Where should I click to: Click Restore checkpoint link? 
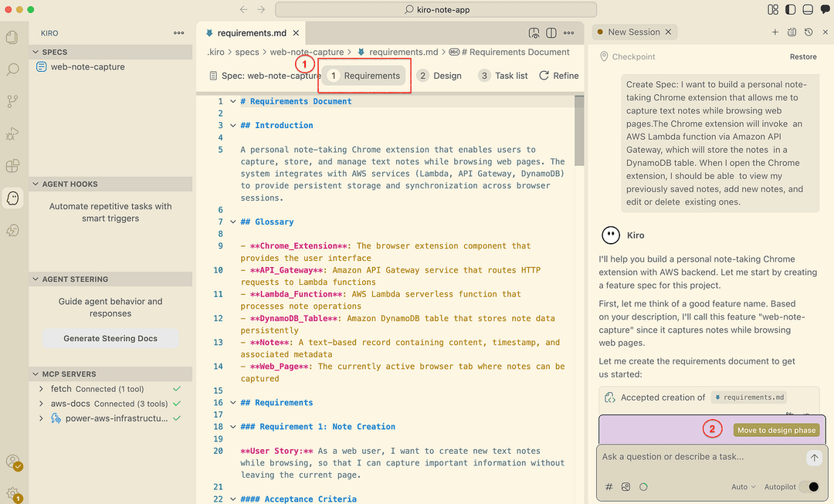pos(803,56)
